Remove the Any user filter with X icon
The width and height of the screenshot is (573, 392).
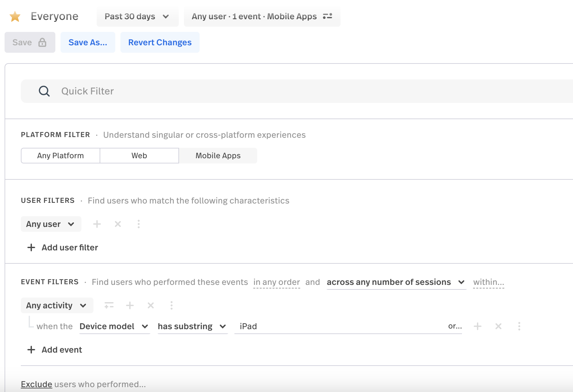[x=118, y=224]
